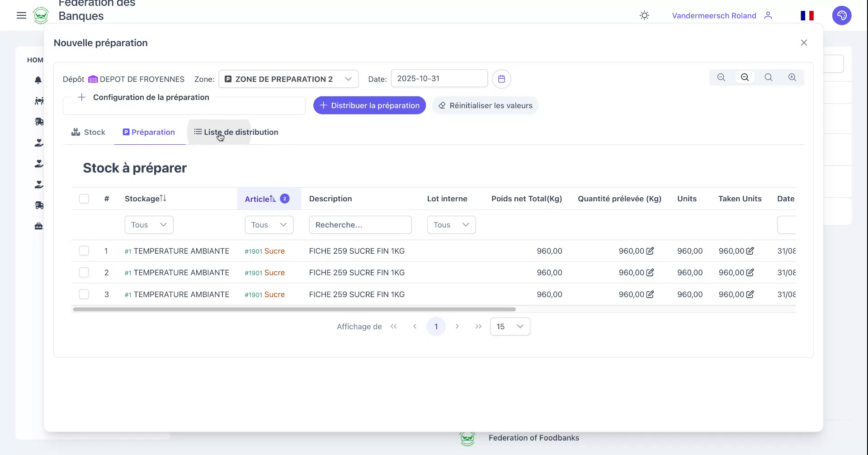Click the Réinitialiser les valeurs button
Viewport: 868px width, 455px height.
[485, 105]
